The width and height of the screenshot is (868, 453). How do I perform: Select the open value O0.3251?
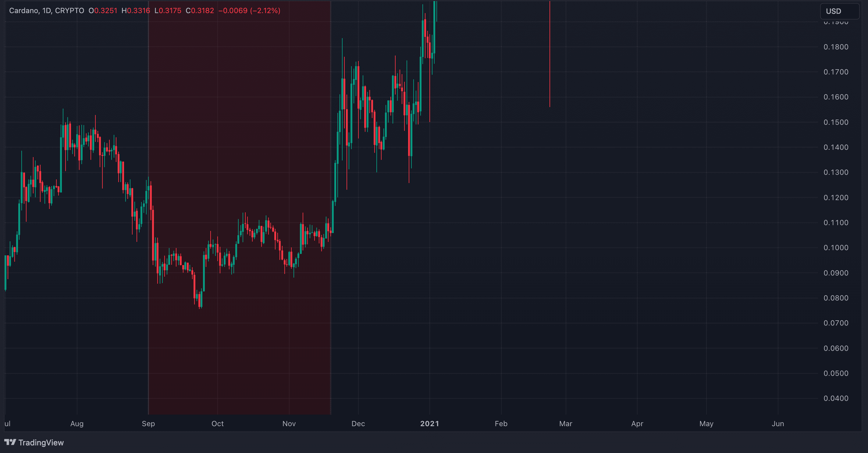click(x=103, y=10)
